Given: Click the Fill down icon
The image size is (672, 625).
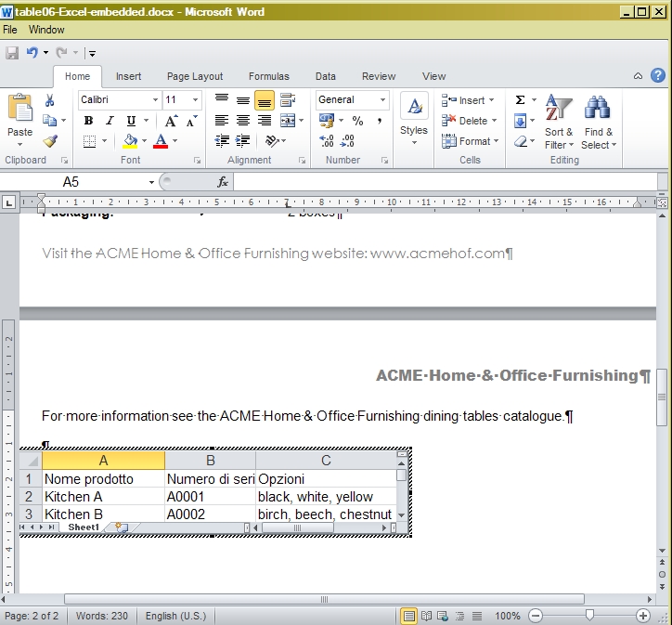Looking at the screenshot, I should 521,121.
